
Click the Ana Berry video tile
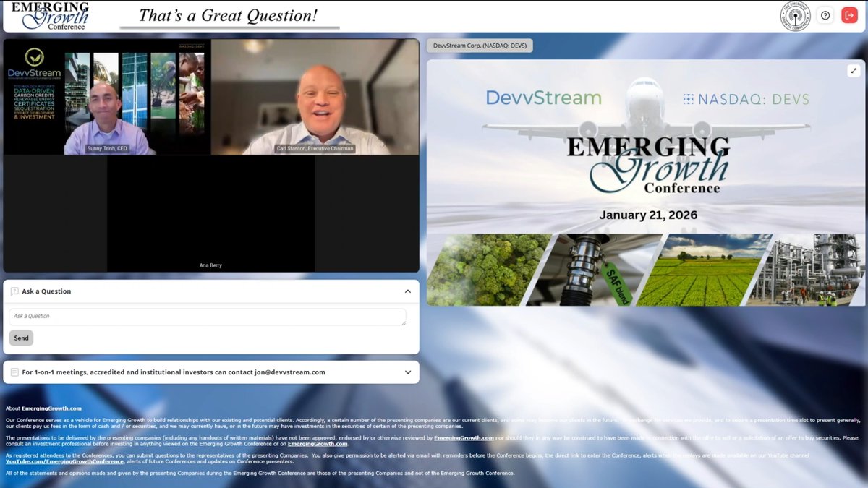(x=210, y=213)
